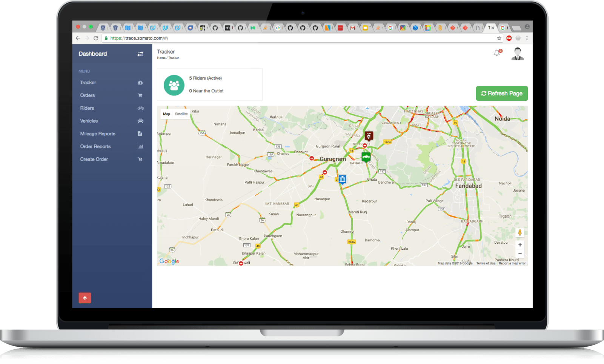Click the Chrome profile icon

pos(527,27)
